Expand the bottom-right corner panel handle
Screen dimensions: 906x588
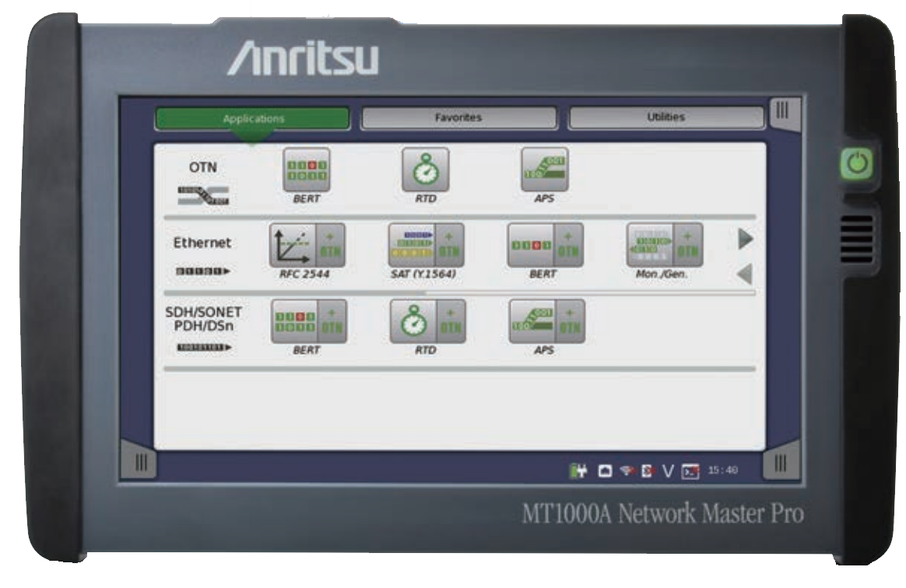pyautogui.click(x=781, y=461)
